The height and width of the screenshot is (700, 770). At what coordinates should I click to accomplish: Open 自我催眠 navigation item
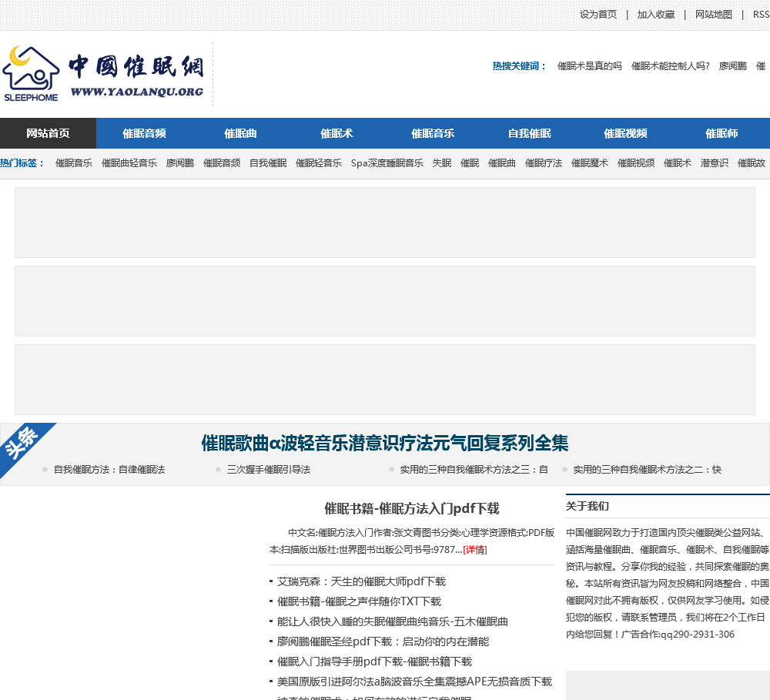point(530,133)
